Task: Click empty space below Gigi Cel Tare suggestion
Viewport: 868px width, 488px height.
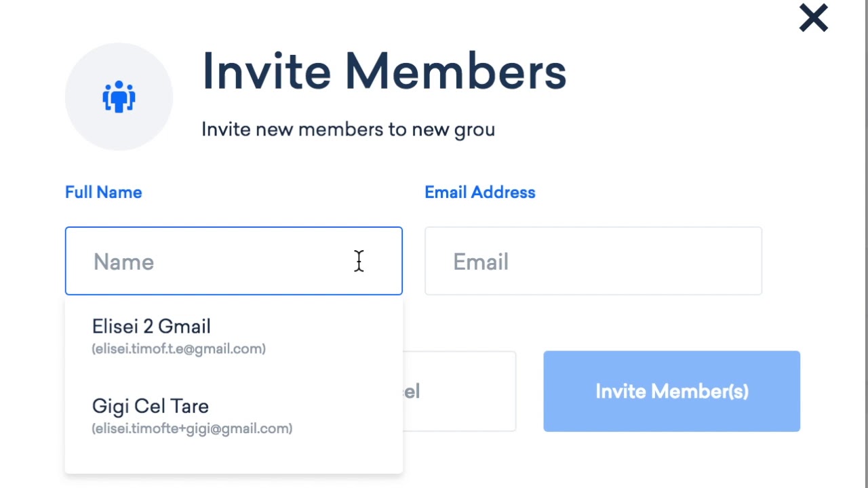Action: coord(233,457)
